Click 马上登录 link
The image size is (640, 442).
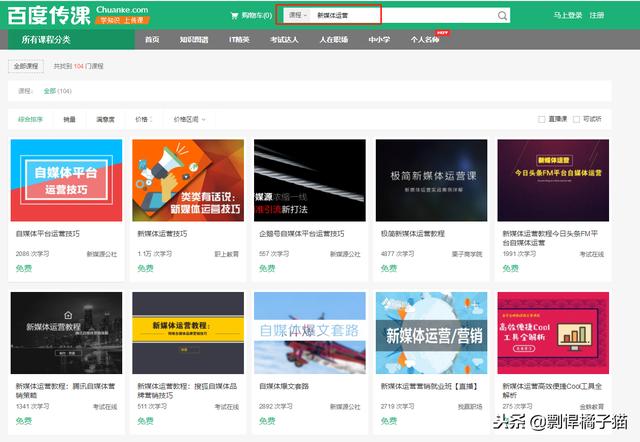pyautogui.click(x=568, y=15)
